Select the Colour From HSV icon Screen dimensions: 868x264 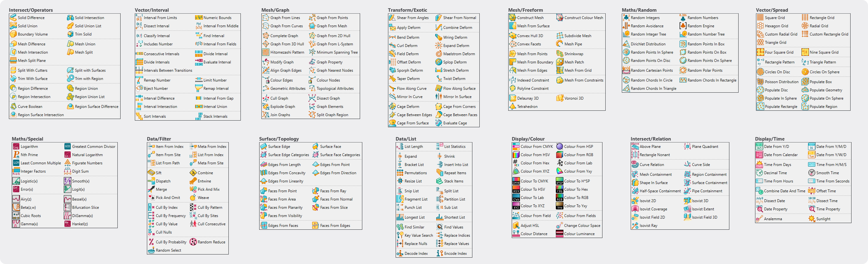coord(516,155)
